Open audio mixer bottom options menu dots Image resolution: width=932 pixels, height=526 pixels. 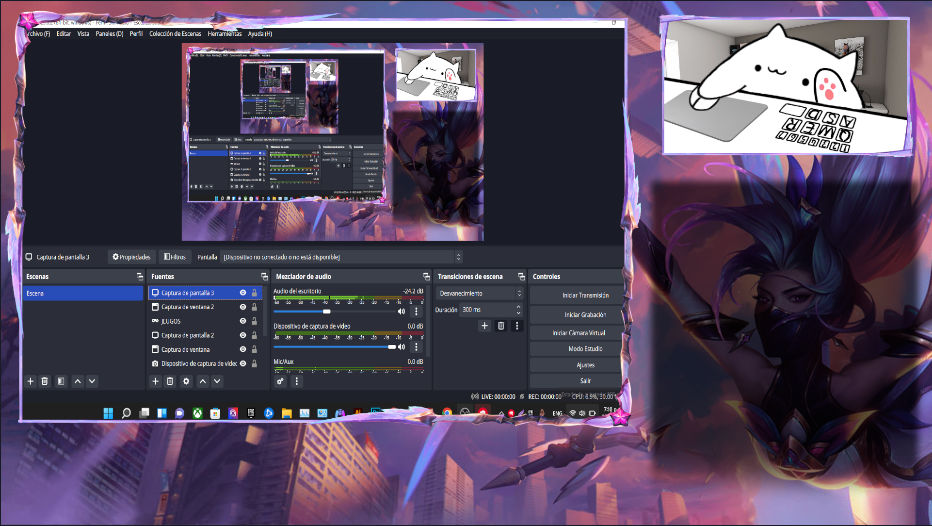click(x=297, y=381)
